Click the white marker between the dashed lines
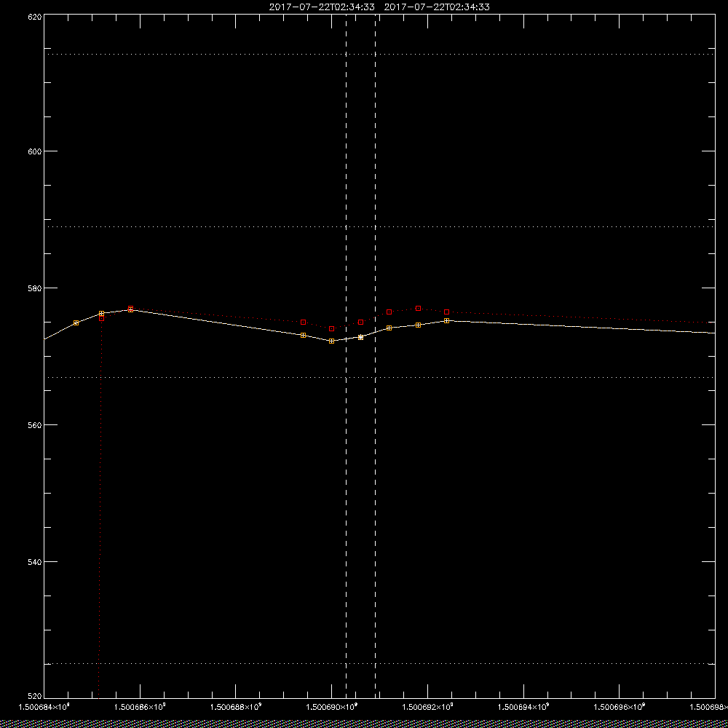The image size is (728, 728). (x=361, y=338)
